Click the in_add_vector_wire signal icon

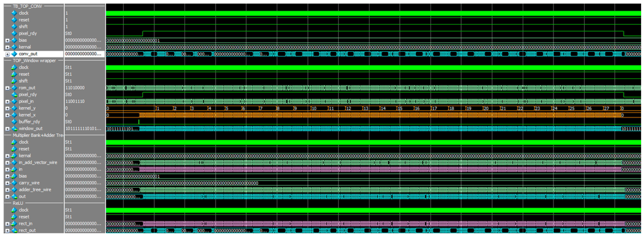click(14, 163)
